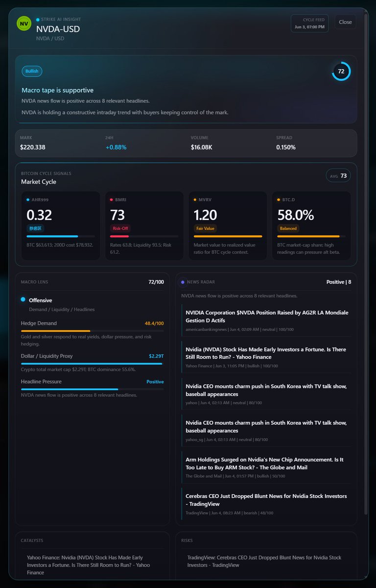Click the 24H change +0.88%
Viewport: 376px width, 588px height.
pyautogui.click(x=116, y=147)
